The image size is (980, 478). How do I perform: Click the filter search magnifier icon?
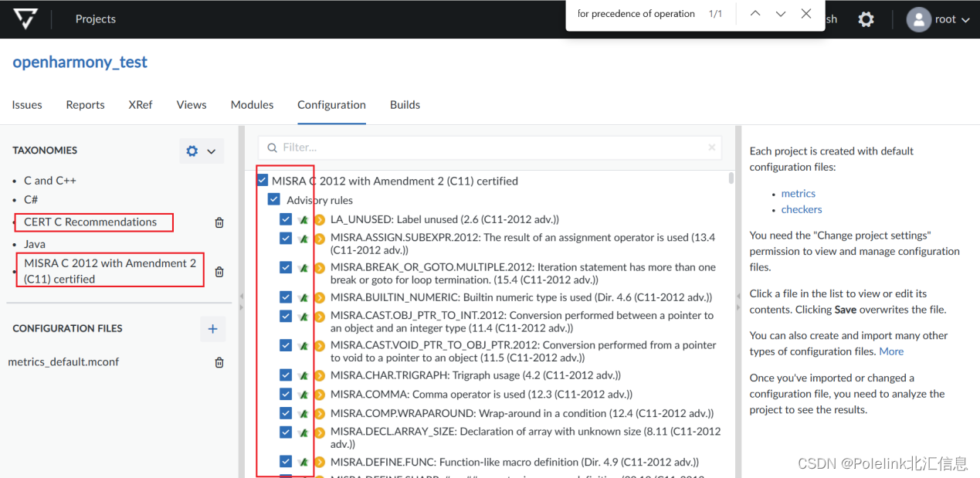272,147
